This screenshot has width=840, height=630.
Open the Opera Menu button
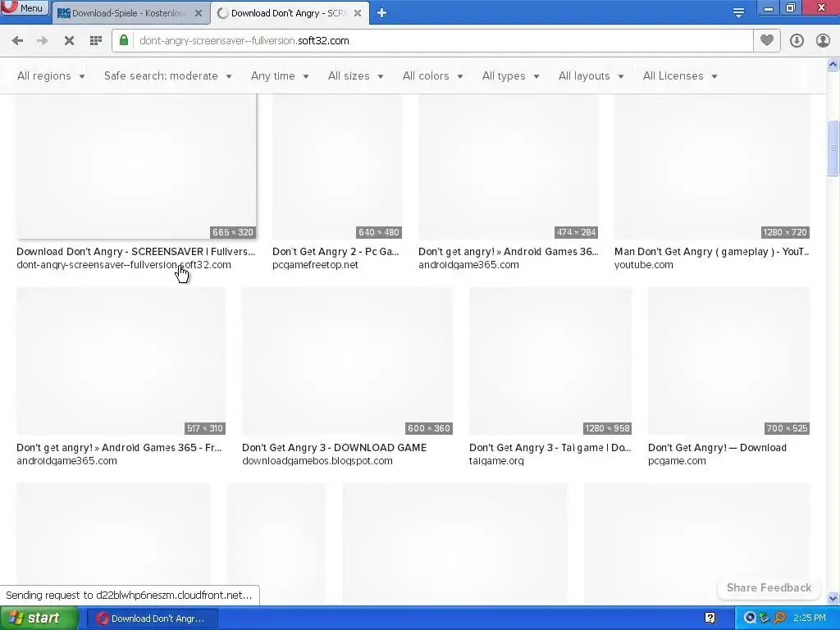[x=25, y=7]
